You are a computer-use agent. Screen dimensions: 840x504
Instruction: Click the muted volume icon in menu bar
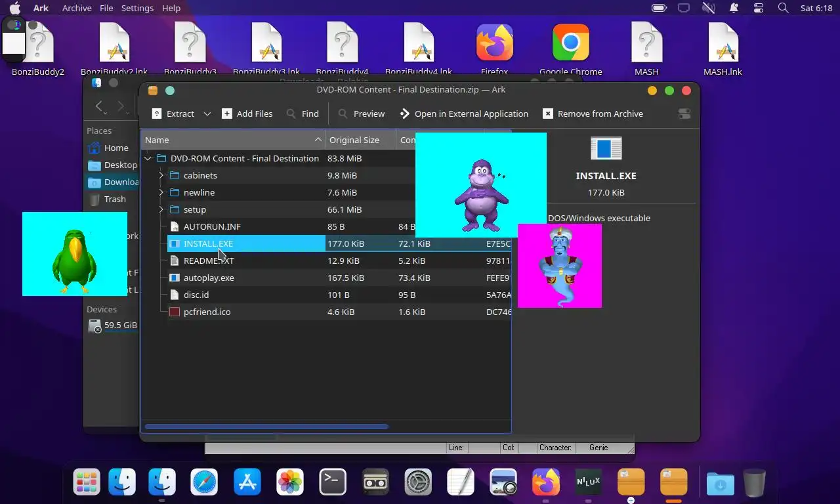point(708,8)
